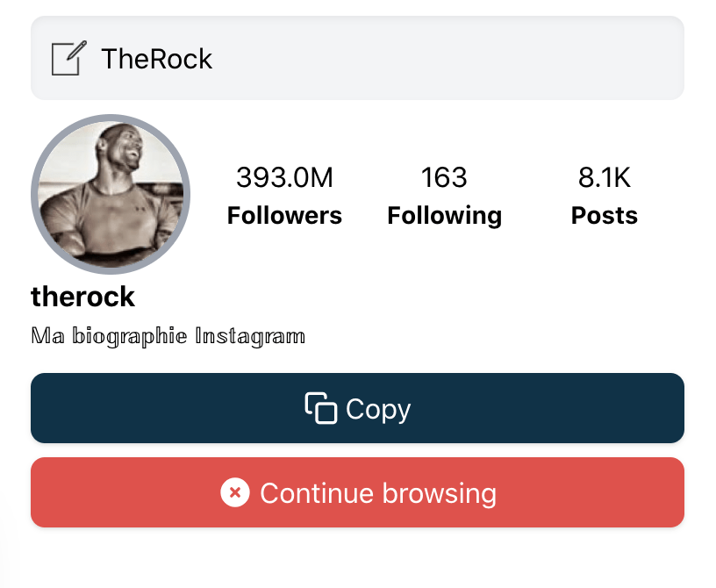Click the 'Copy' text label

(x=378, y=410)
